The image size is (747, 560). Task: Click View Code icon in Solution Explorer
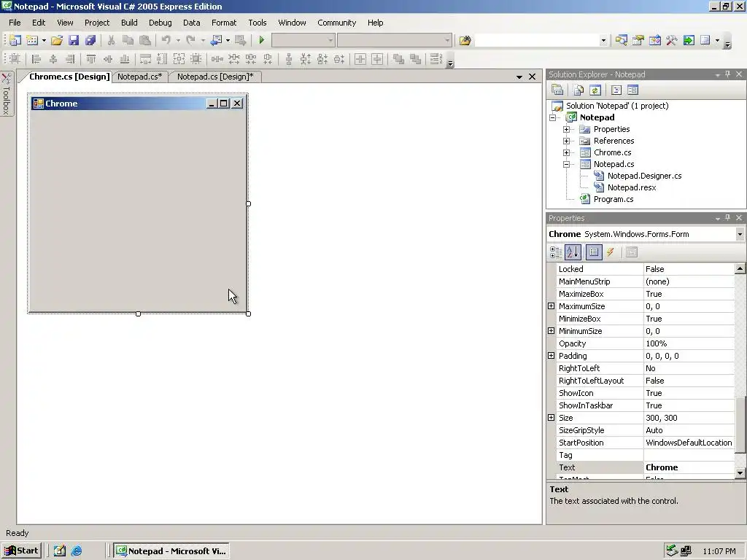pos(616,90)
